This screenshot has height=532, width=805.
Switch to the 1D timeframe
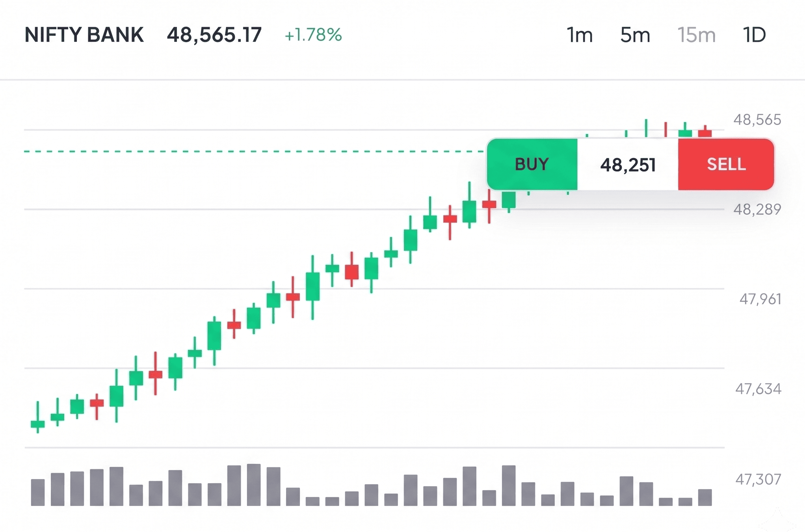point(754,35)
